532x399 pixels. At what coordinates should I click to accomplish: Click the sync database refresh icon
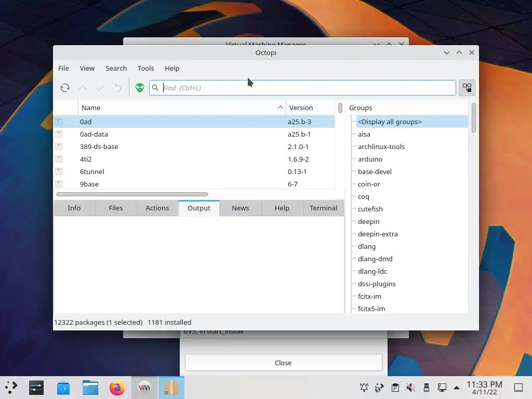tap(65, 88)
